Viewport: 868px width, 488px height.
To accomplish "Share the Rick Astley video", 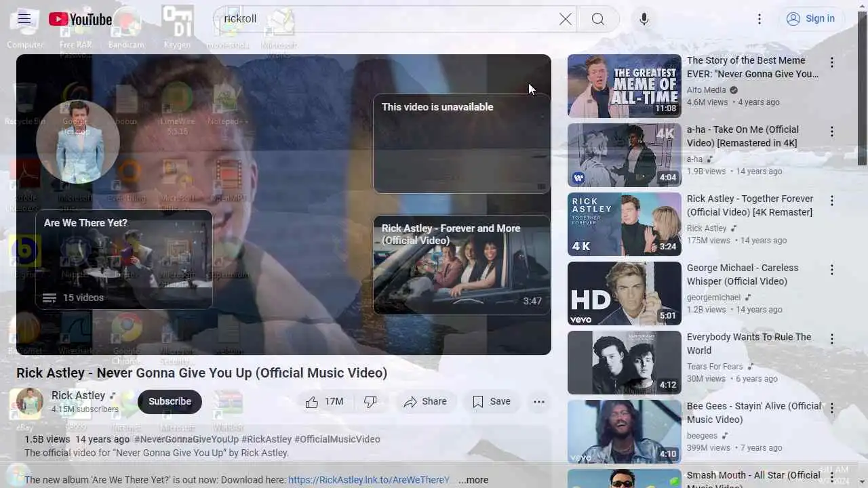I will click(426, 402).
